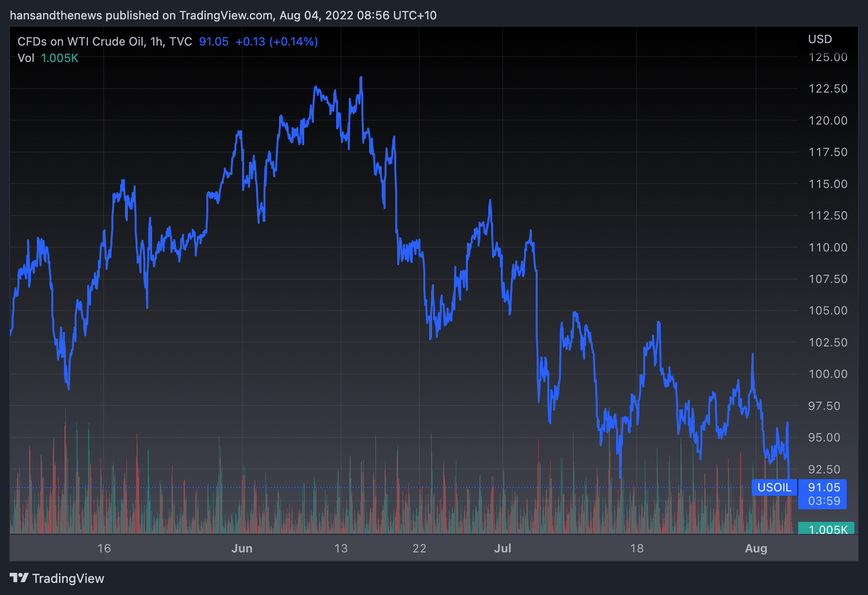This screenshot has height=595, width=868.
Task: Click the TradingView logo icon
Action: 19,578
